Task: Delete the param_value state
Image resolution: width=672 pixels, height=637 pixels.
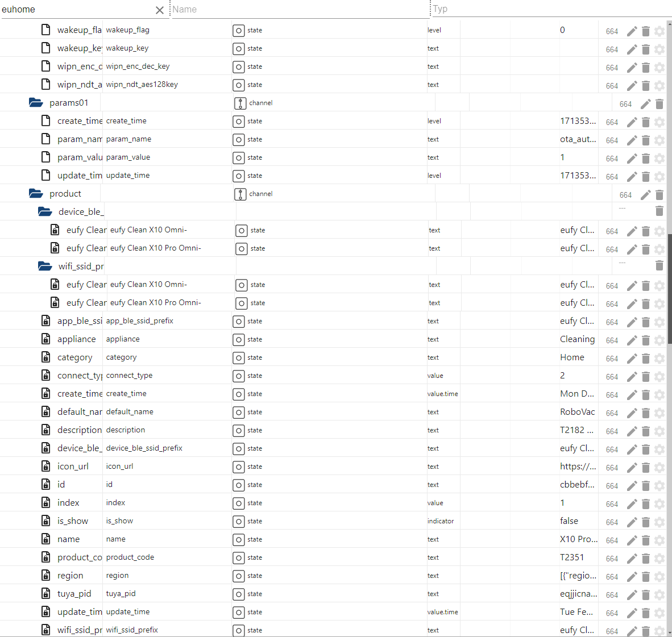Action: [646, 159]
